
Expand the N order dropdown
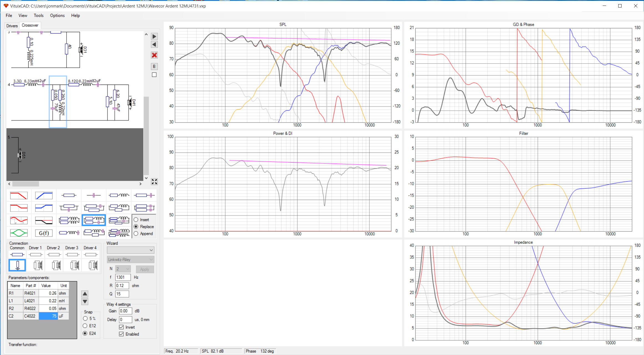pos(123,269)
